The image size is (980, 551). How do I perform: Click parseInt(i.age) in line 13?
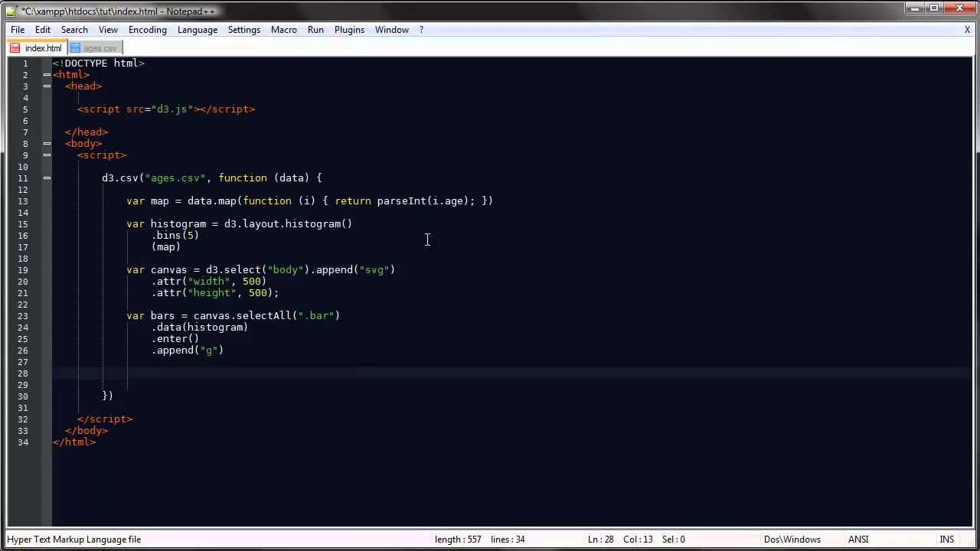point(423,201)
